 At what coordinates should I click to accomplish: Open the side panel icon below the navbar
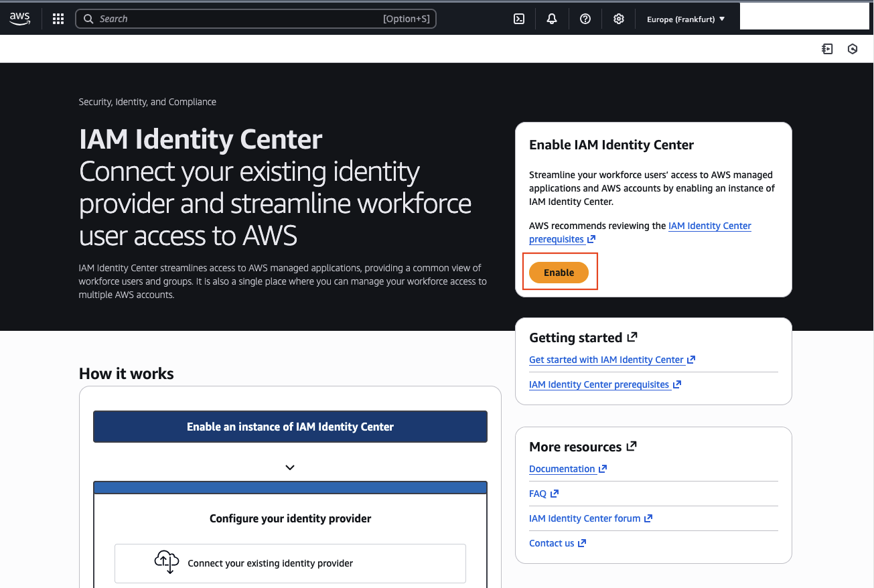(827, 48)
